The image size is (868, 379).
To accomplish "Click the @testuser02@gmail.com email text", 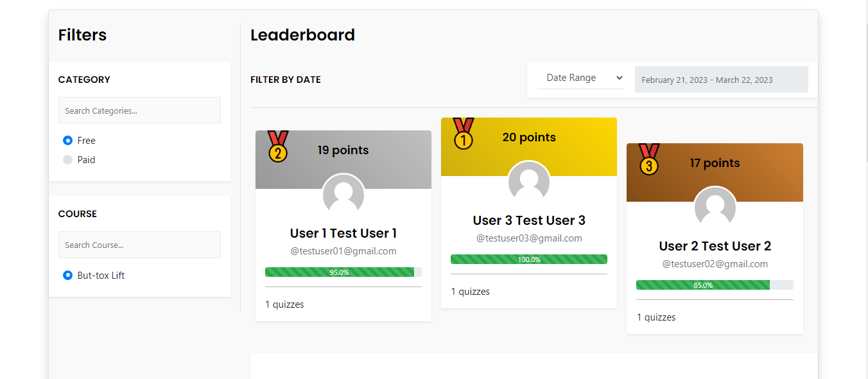I will [x=715, y=264].
